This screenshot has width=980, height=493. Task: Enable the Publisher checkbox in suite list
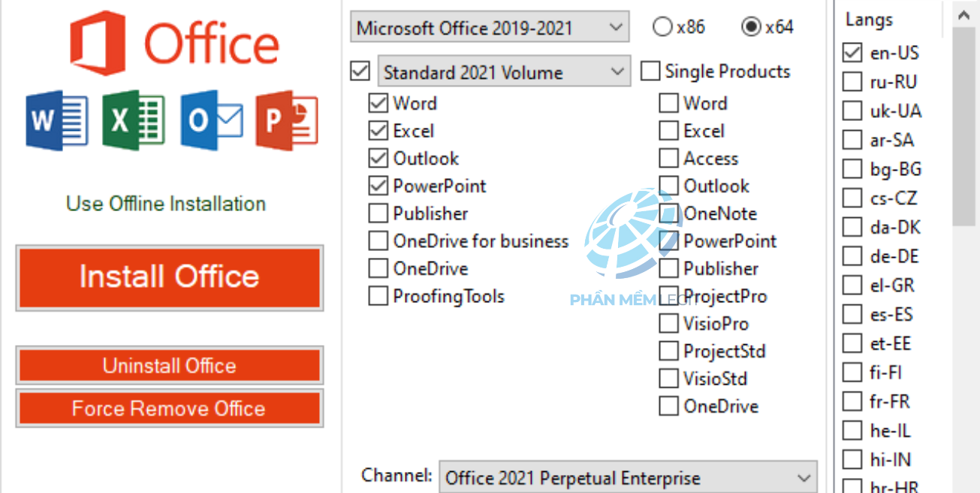(x=378, y=214)
